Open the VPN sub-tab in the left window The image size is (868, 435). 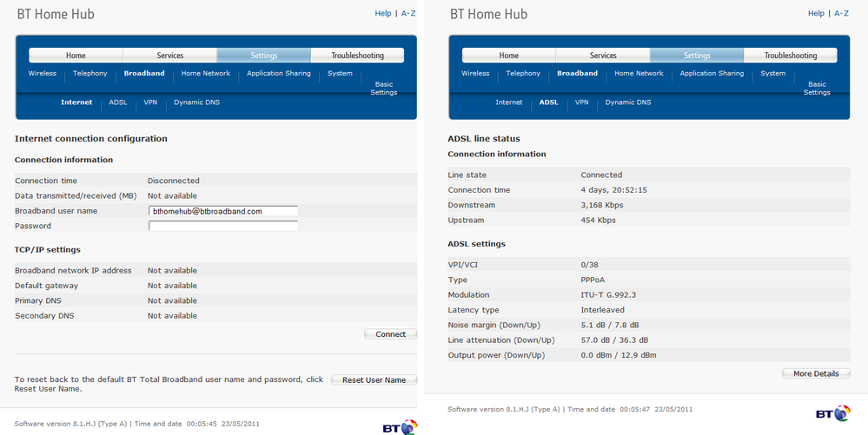point(150,102)
